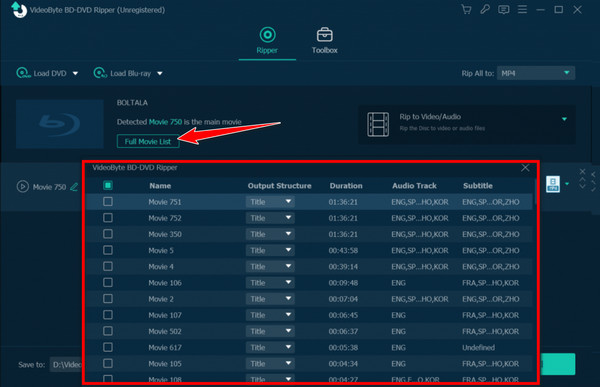This screenshot has width=600, height=387.
Task: Open Title dropdown for Movie 350
Action: pos(270,234)
